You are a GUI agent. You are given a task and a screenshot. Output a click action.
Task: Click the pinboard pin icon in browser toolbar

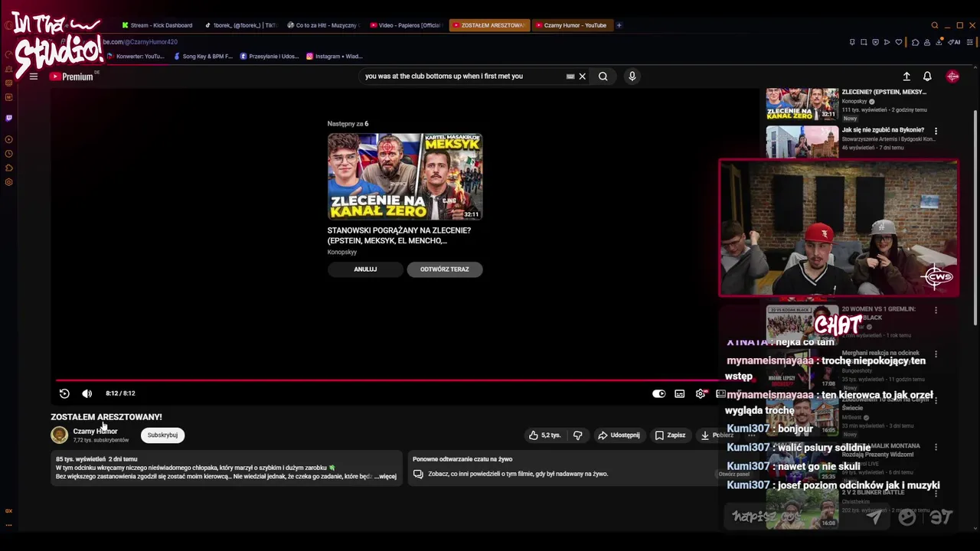click(852, 42)
